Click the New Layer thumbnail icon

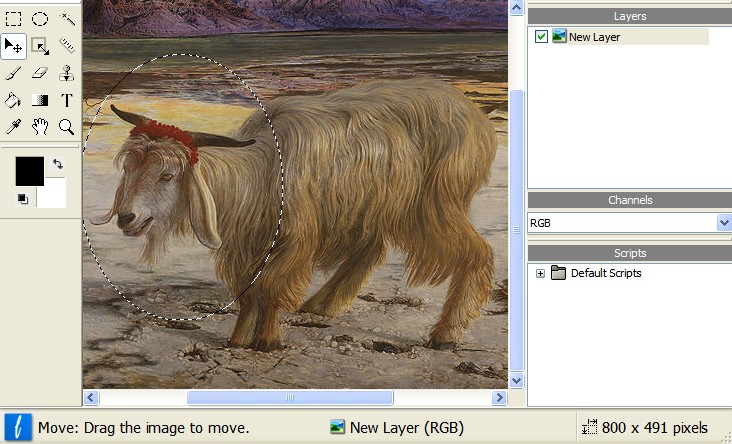pos(559,36)
